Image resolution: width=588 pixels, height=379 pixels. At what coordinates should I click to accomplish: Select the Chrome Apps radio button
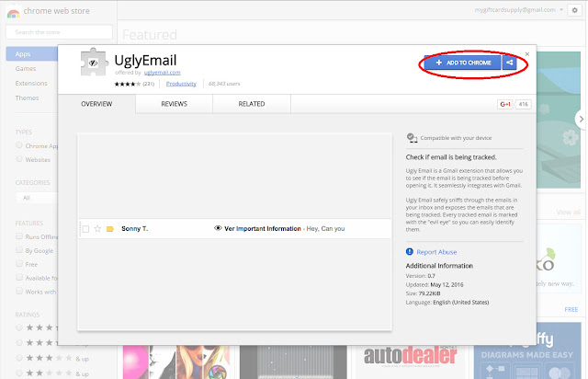coord(19,145)
